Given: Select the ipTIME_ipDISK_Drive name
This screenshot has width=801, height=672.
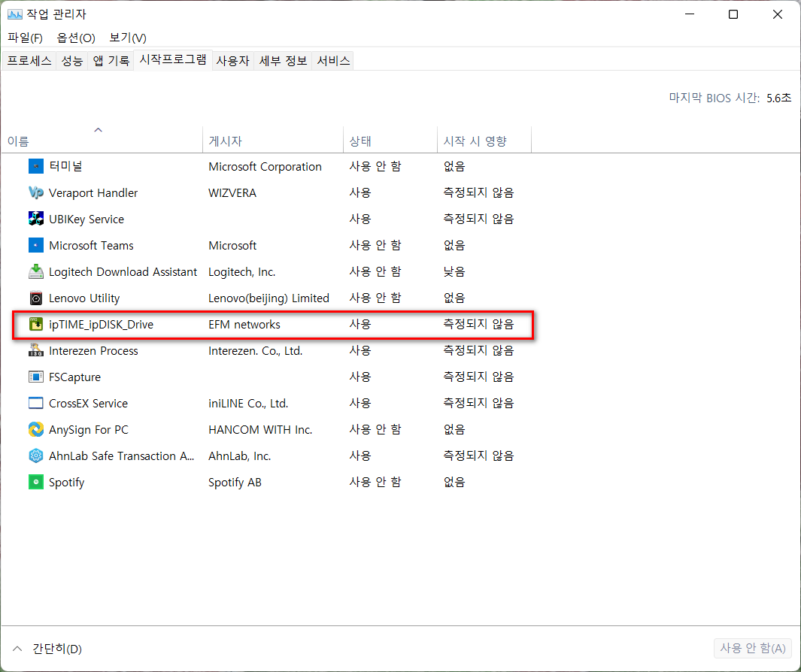Looking at the screenshot, I should point(101,325).
